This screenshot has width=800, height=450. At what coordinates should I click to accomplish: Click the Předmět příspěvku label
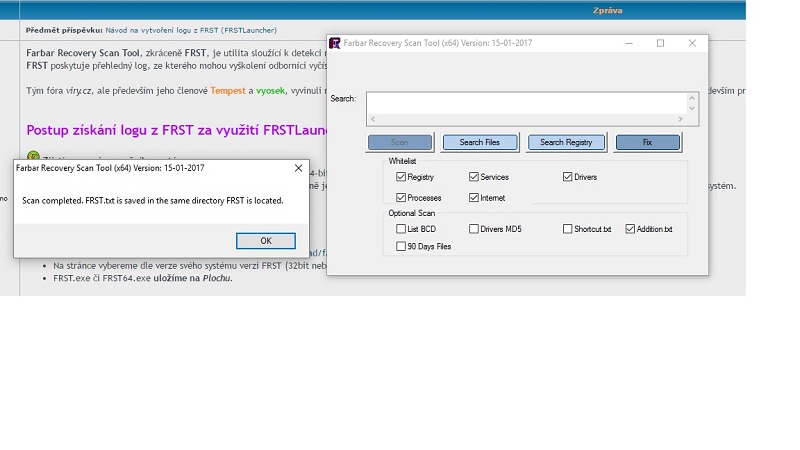point(64,31)
